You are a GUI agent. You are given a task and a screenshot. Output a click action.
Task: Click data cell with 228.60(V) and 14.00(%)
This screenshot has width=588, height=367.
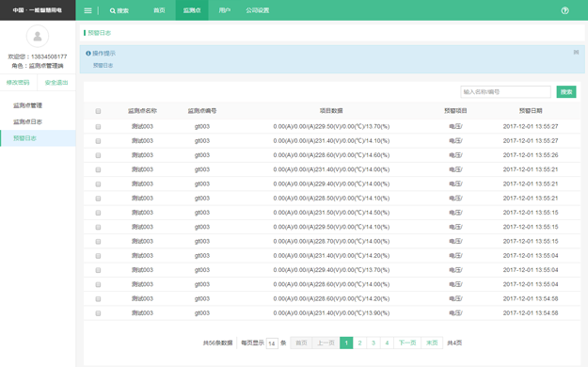pos(331,284)
